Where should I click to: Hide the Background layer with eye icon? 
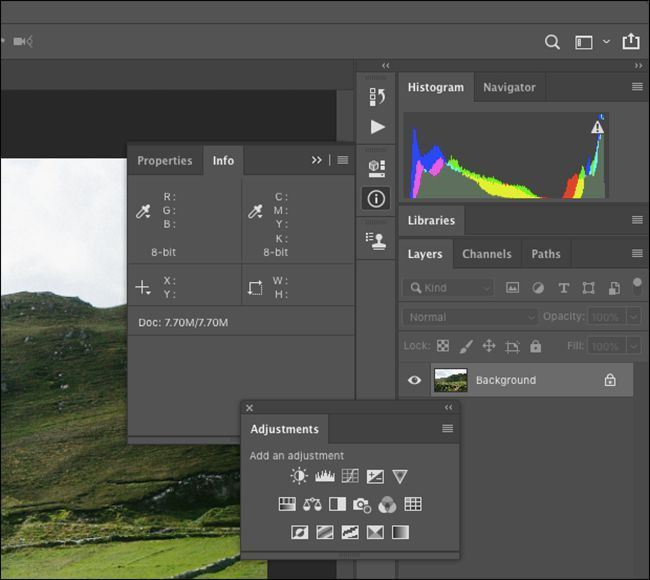415,380
